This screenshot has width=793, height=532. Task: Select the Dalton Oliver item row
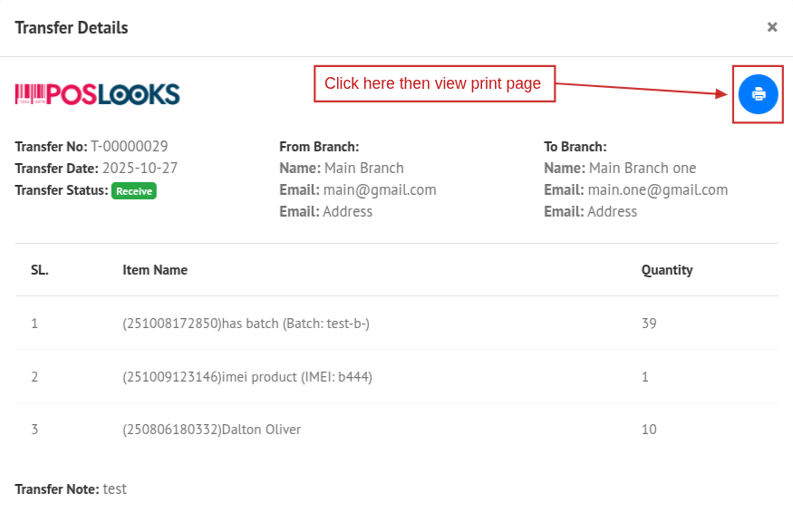[x=211, y=430]
